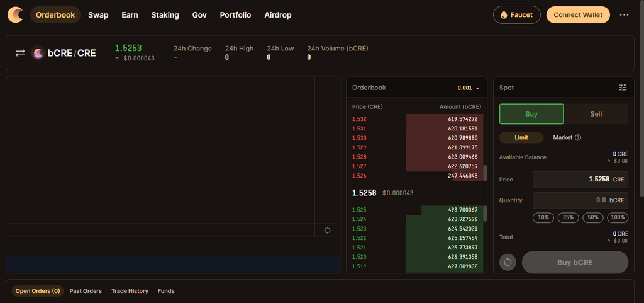644x303 pixels.
Task: Click the bids list scrollbar
Action: coord(485,214)
